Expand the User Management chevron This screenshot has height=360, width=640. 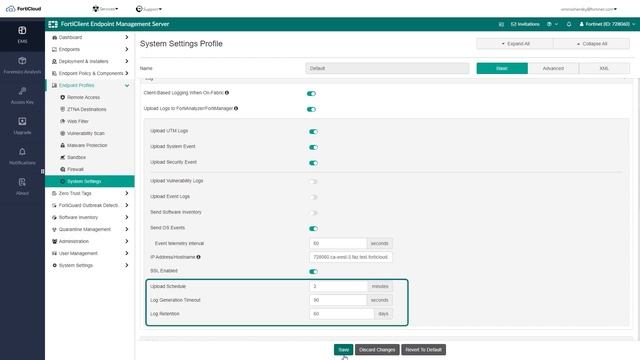pyautogui.click(x=127, y=253)
